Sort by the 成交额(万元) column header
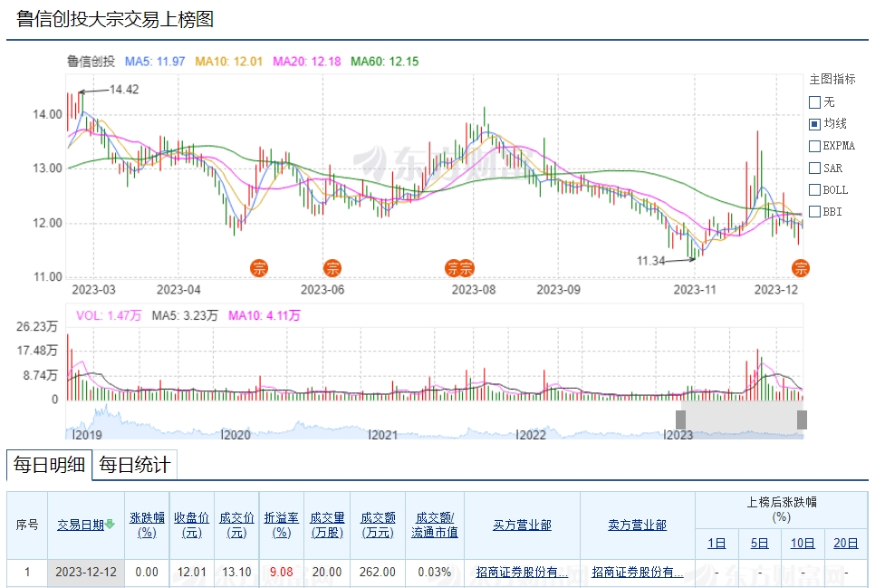The width and height of the screenshot is (885, 588). [x=377, y=525]
